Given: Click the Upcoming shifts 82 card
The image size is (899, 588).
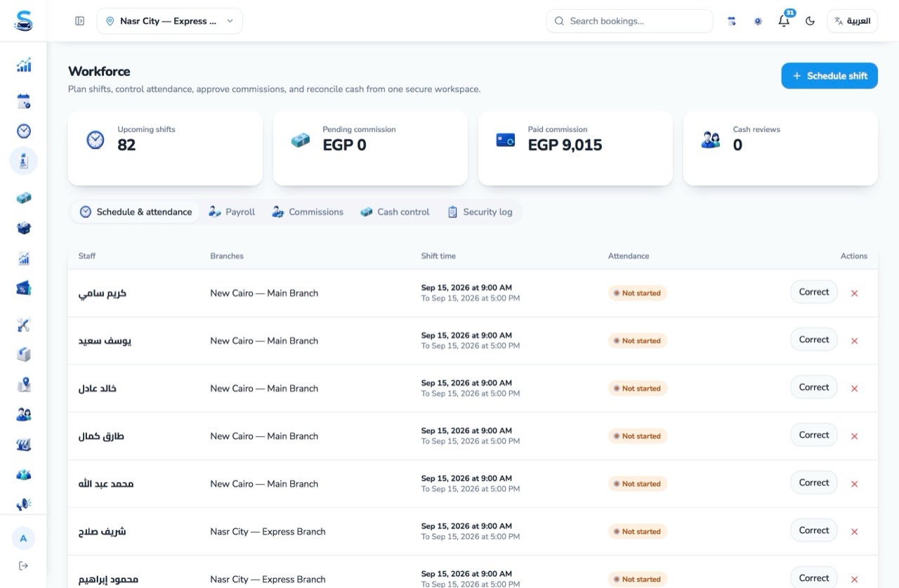Looking at the screenshot, I should pos(165,148).
